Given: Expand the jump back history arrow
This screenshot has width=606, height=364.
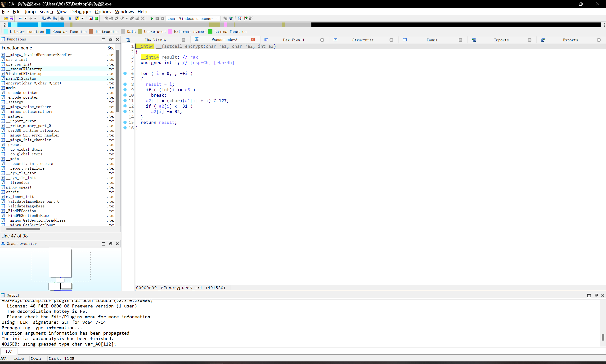Looking at the screenshot, I should tap(25, 18).
